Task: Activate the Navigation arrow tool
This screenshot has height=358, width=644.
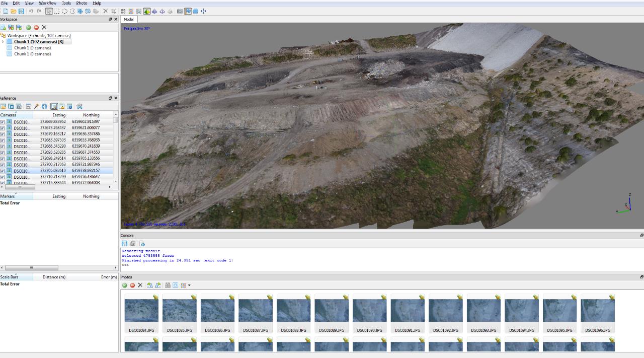Action: [48, 11]
